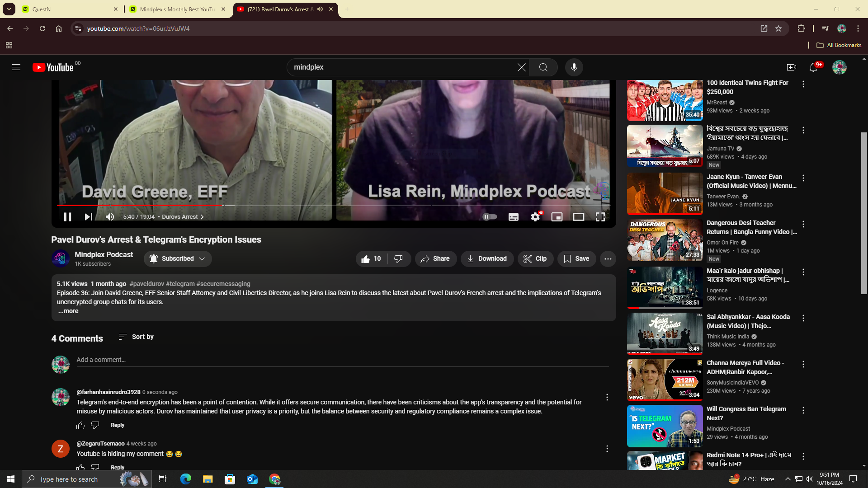Launch Microsoft Edge from the taskbar
Viewport: 868px width, 488px height.
(x=185, y=479)
